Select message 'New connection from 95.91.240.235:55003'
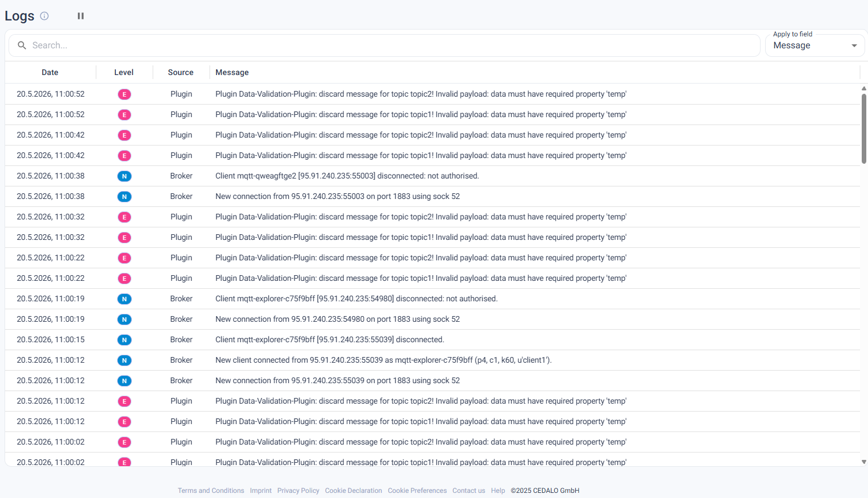Image resolution: width=868 pixels, height=498 pixels. (338, 196)
